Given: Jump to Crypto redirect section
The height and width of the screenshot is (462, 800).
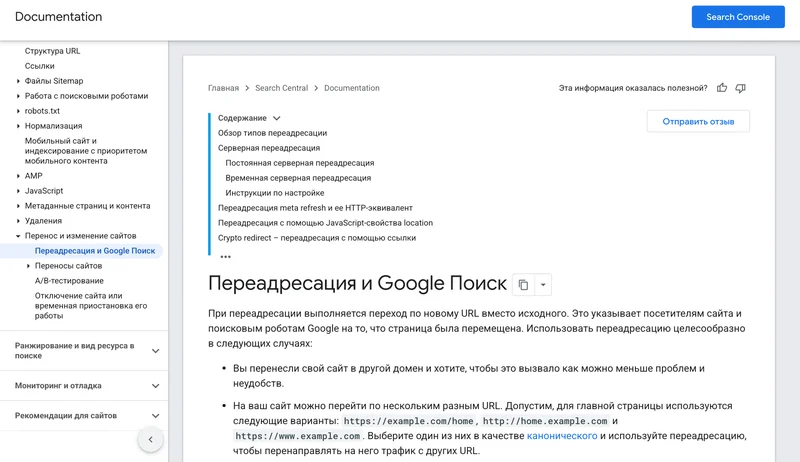Looking at the screenshot, I should coord(317,238).
